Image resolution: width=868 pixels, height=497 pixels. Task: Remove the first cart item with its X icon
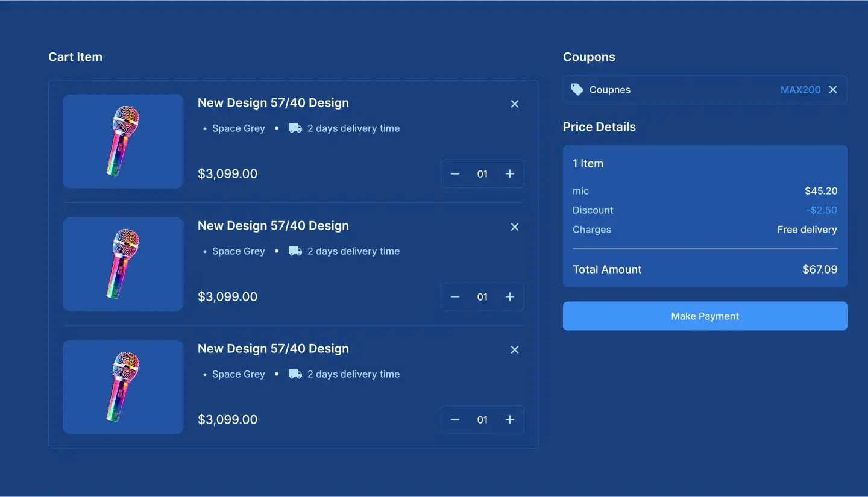pos(515,104)
